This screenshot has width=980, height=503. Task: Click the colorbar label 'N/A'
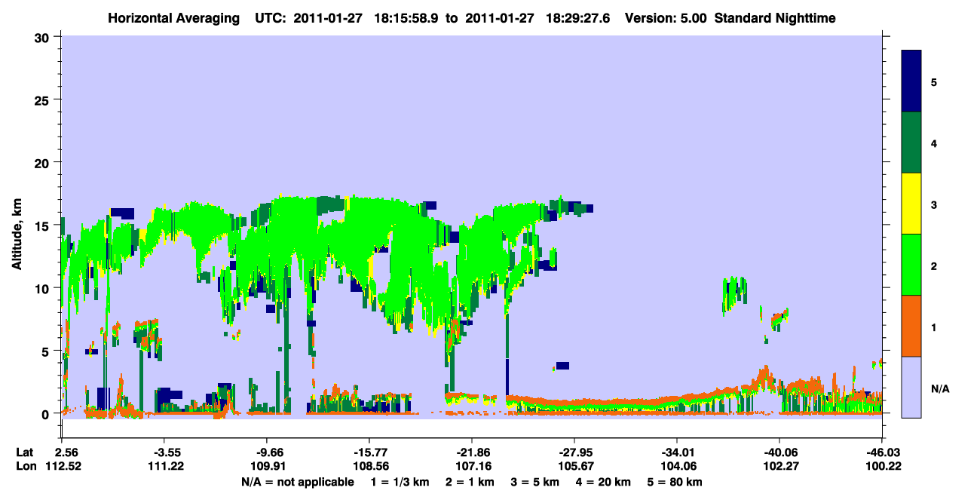click(939, 389)
